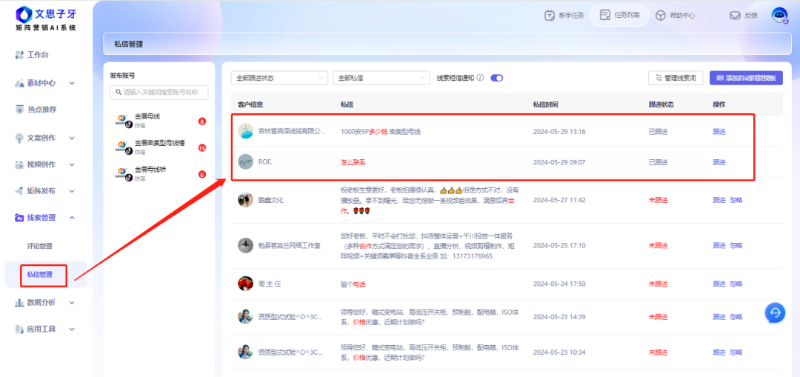Click the blue customer service headset icon
800x377 pixels.
775,313
